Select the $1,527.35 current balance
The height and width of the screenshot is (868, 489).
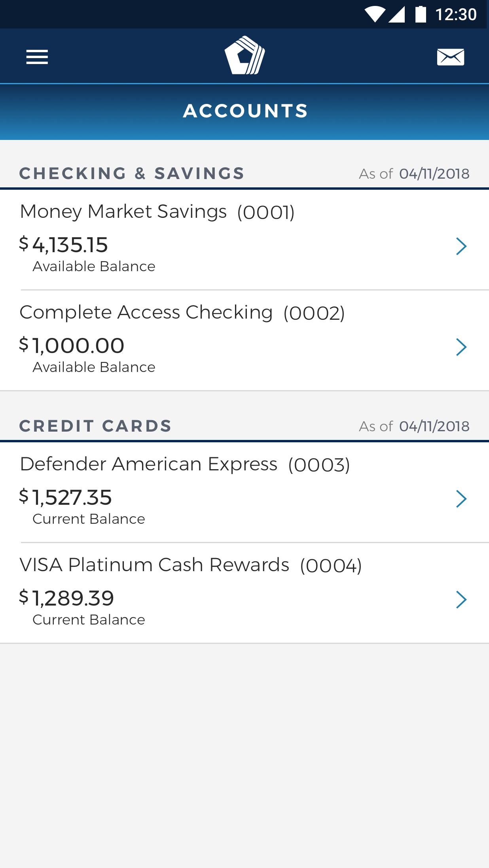click(x=66, y=497)
